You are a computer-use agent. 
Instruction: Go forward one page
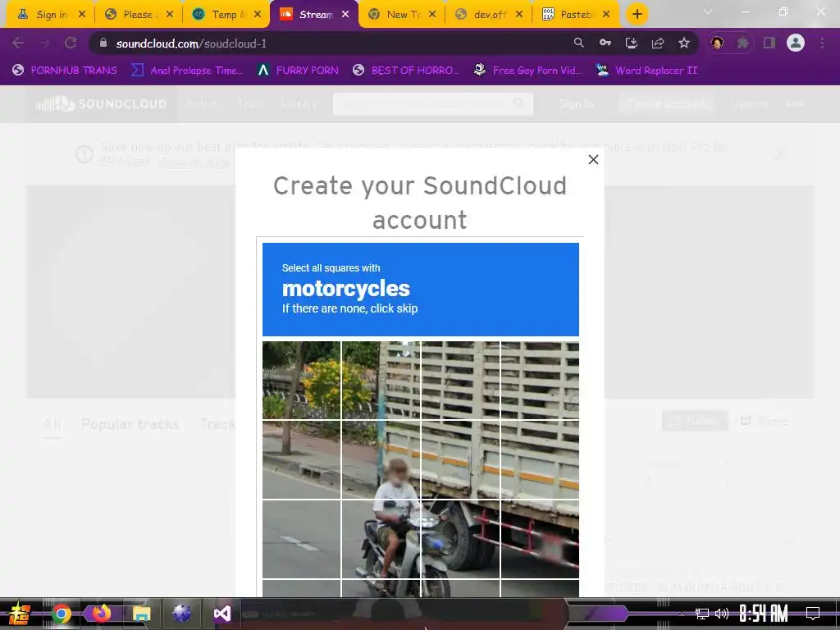click(x=44, y=43)
